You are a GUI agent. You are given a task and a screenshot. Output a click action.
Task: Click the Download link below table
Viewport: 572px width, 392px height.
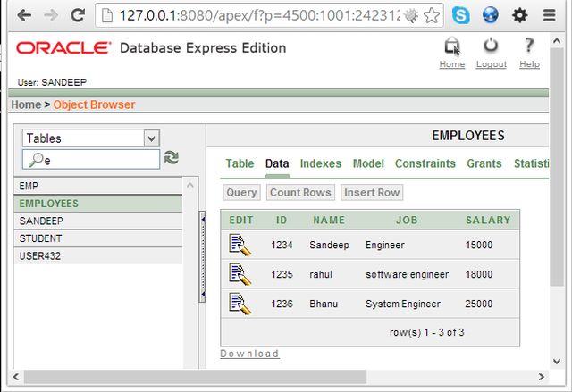tap(249, 354)
